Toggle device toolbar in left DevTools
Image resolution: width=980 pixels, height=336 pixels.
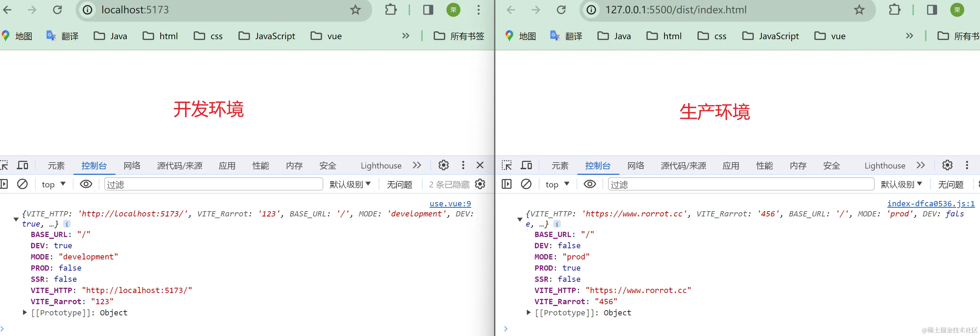click(x=23, y=165)
